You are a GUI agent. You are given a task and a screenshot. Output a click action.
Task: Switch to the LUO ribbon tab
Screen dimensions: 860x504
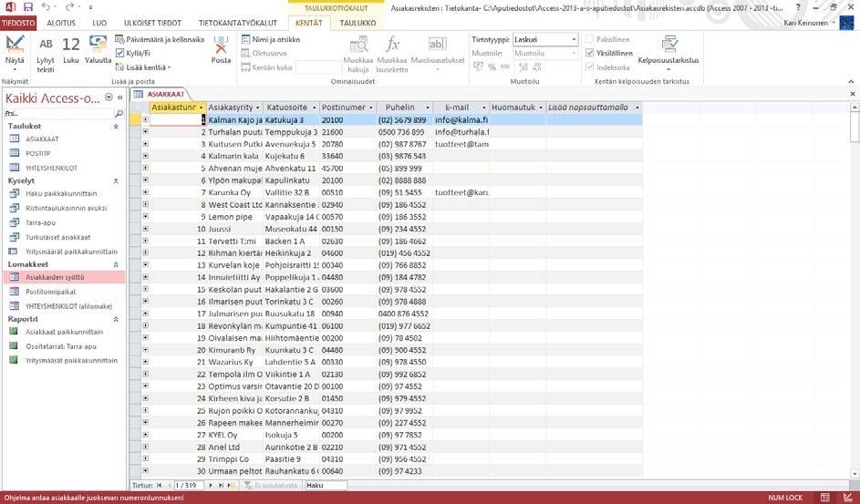click(x=99, y=23)
